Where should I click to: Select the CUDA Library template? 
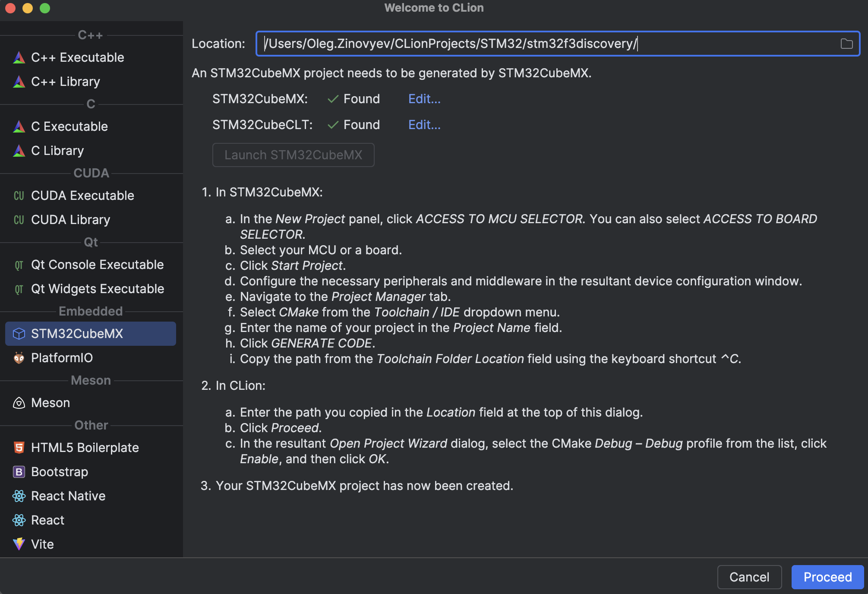pos(70,219)
